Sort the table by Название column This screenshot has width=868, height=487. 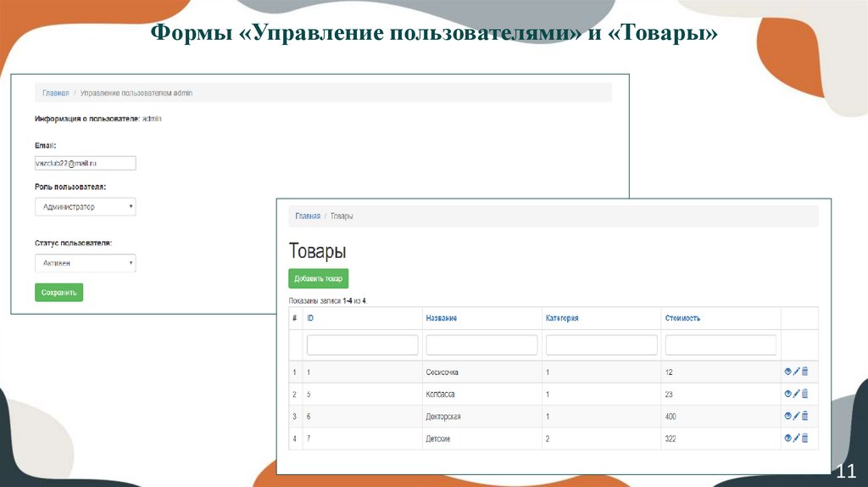(x=441, y=318)
